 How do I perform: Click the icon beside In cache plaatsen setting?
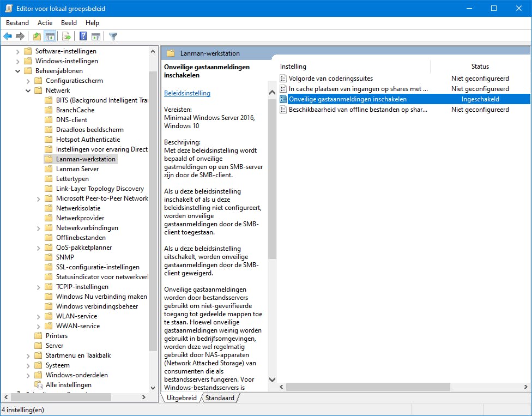283,89
